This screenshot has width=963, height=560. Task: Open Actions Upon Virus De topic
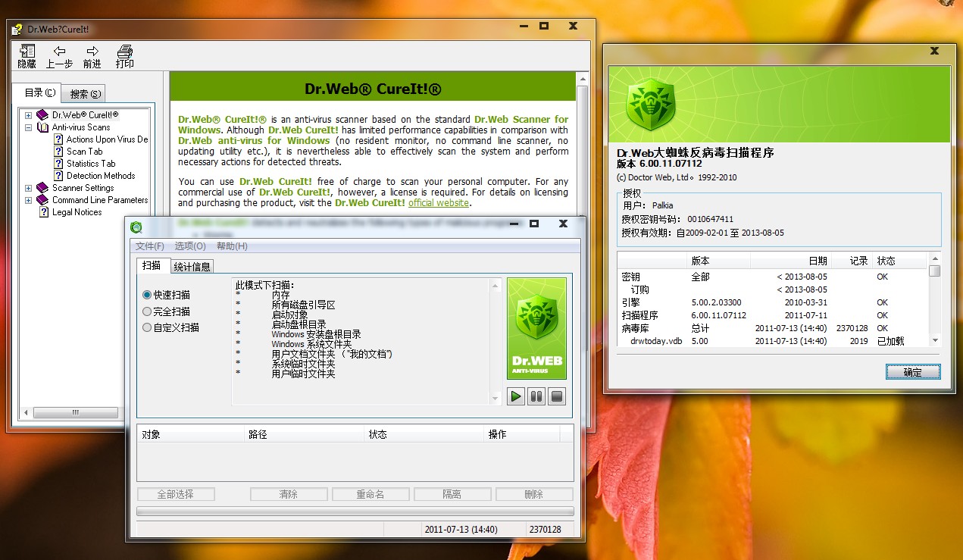[x=107, y=139]
